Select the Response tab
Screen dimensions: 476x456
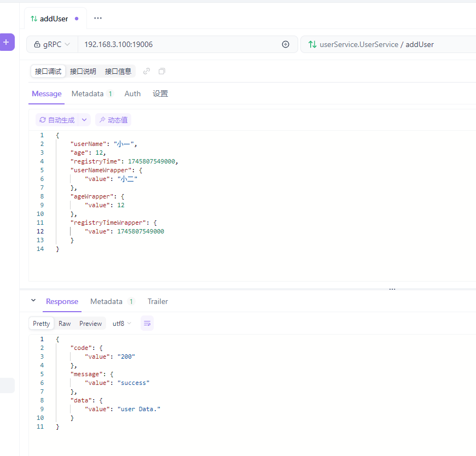[x=62, y=302]
